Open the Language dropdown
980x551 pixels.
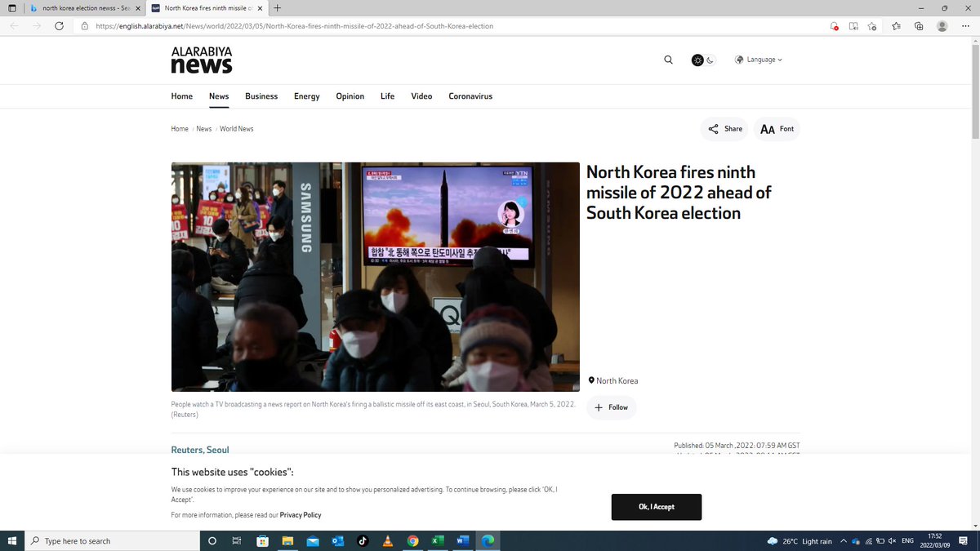759,59
